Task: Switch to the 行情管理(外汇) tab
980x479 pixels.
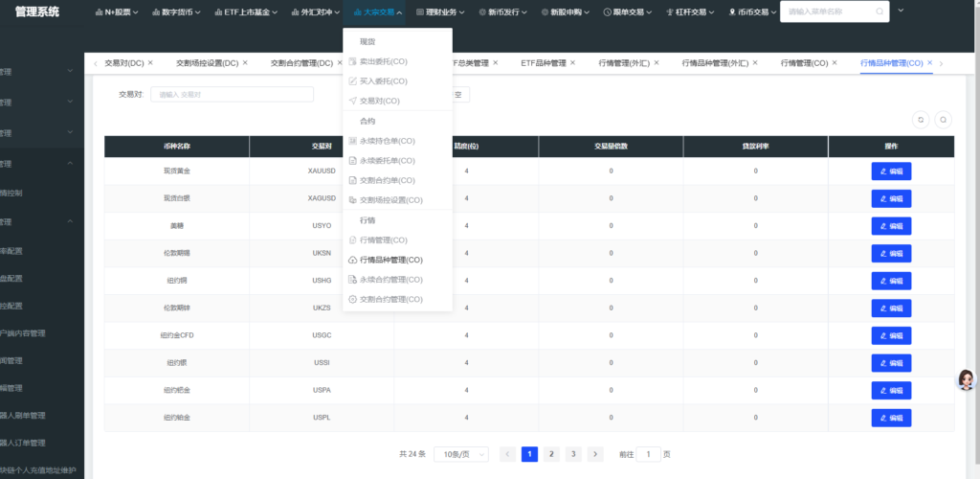Action: (x=624, y=62)
